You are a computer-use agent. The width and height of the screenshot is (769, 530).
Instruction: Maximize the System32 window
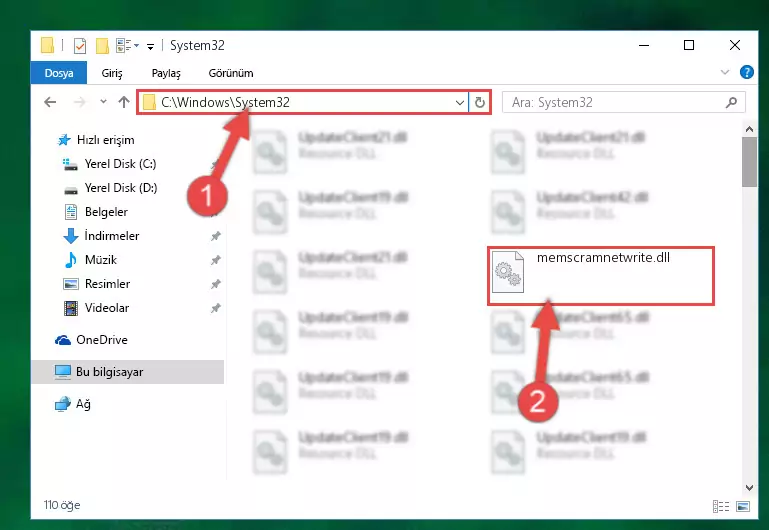pos(689,45)
